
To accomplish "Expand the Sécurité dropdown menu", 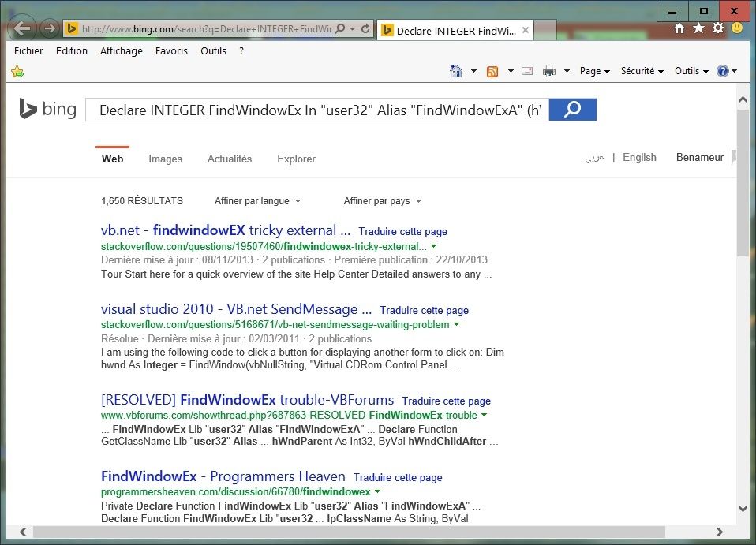I will tap(642, 71).
